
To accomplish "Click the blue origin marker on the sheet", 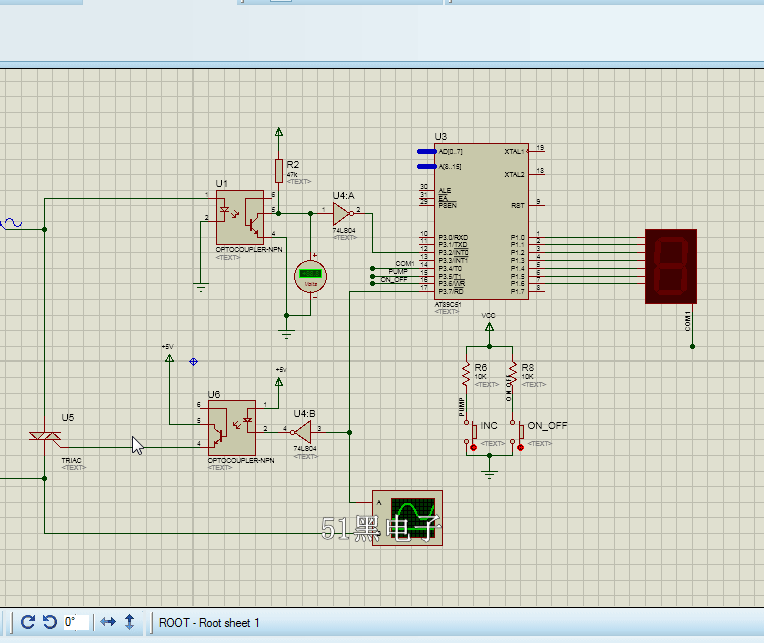I will click(193, 361).
